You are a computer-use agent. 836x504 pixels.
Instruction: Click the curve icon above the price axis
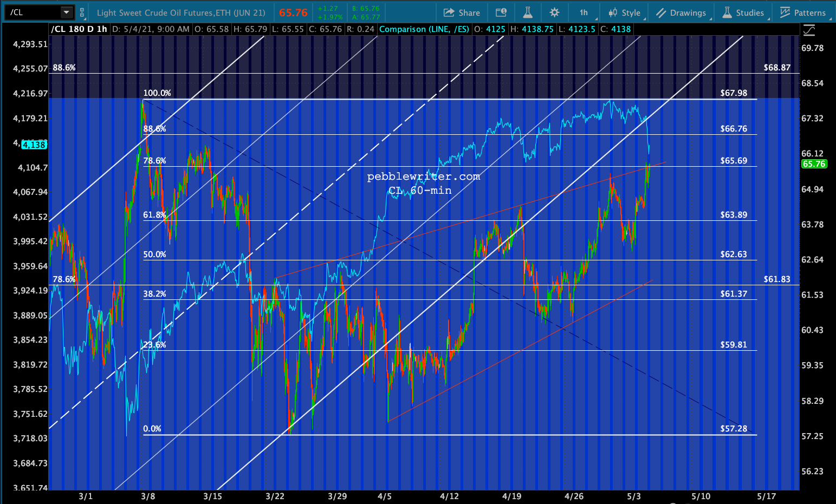[809, 30]
